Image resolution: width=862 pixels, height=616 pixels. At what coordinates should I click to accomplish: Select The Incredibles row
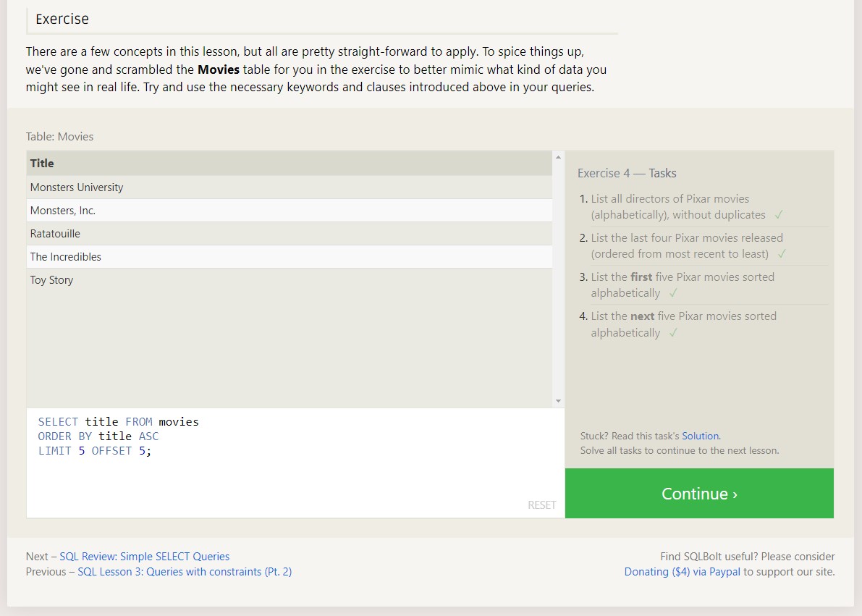click(x=290, y=257)
